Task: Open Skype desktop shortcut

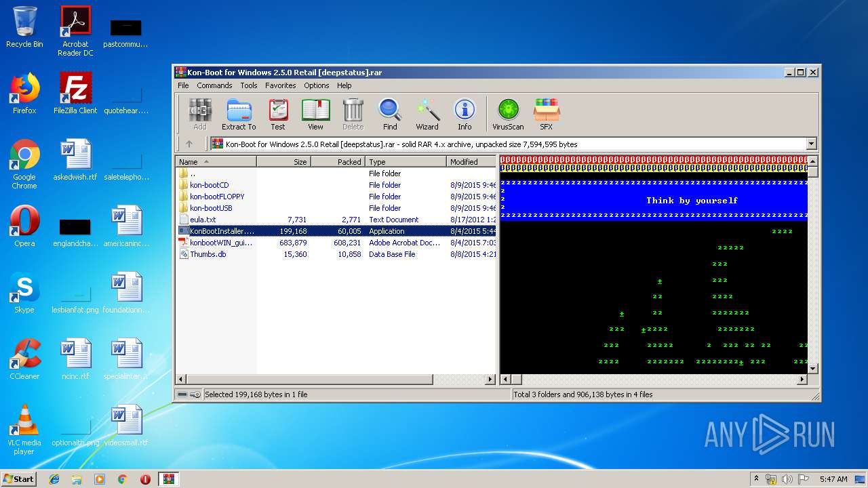Action: [24, 293]
